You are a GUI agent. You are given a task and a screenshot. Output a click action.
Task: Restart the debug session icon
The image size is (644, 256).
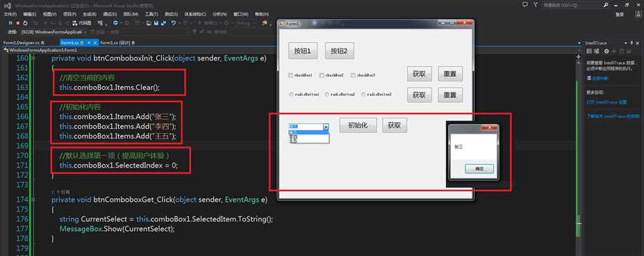click(x=25, y=23)
